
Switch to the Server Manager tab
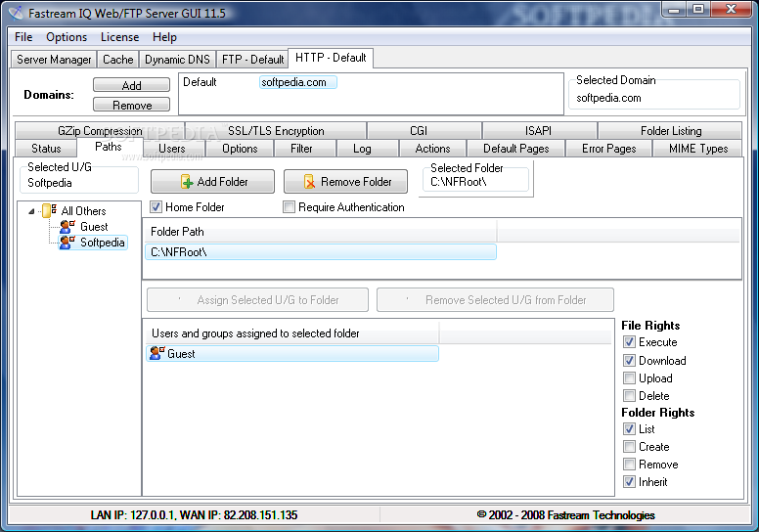54,60
